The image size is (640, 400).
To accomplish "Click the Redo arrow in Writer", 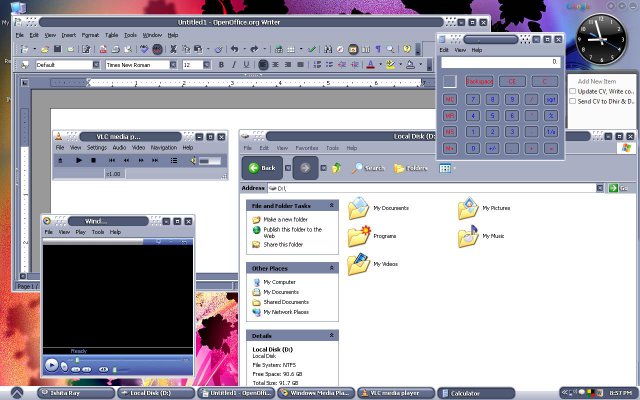I will [x=254, y=49].
